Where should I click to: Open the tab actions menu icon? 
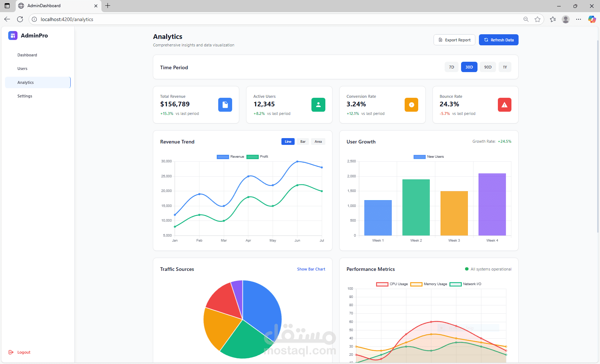pyautogui.click(x=7, y=6)
